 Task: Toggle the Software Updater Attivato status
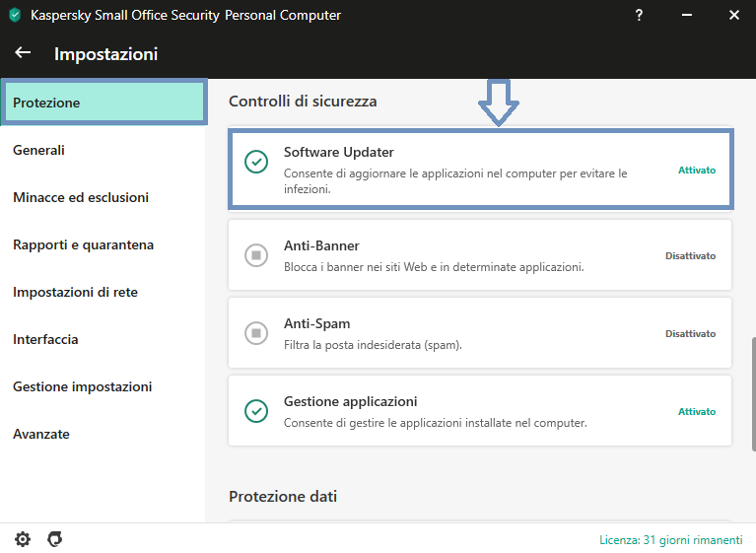(697, 171)
